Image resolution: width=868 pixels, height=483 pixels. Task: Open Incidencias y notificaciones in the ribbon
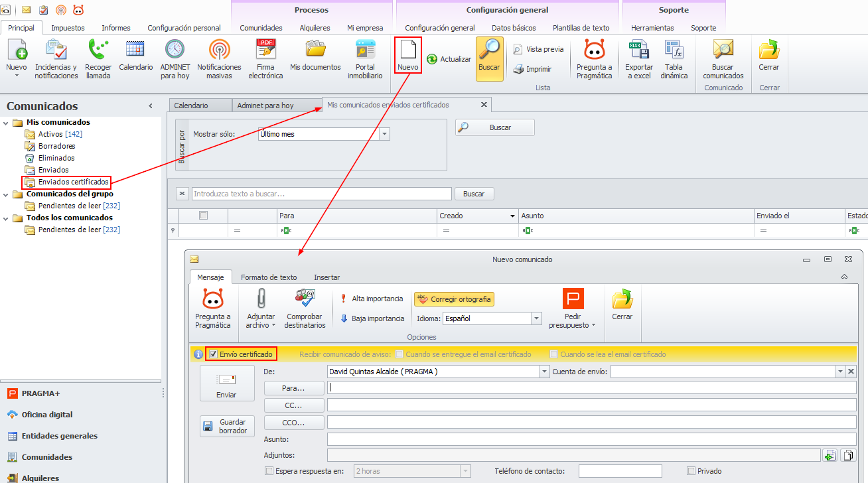point(56,59)
